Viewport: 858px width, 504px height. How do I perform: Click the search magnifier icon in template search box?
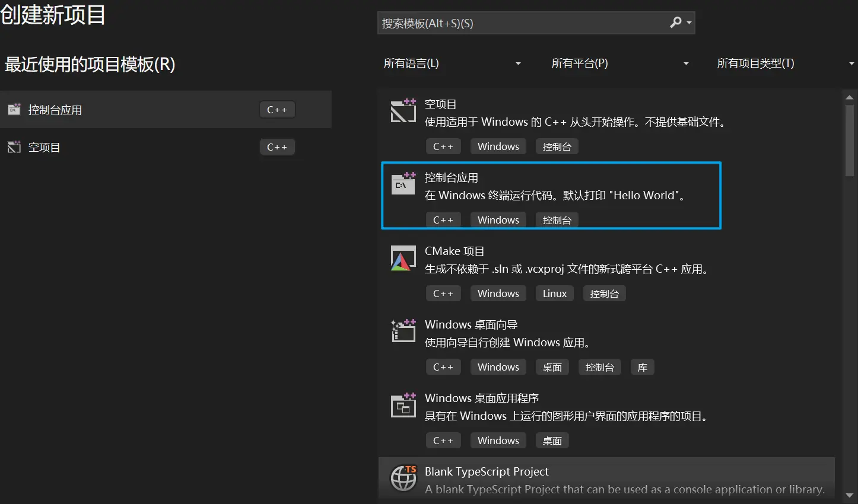click(675, 23)
